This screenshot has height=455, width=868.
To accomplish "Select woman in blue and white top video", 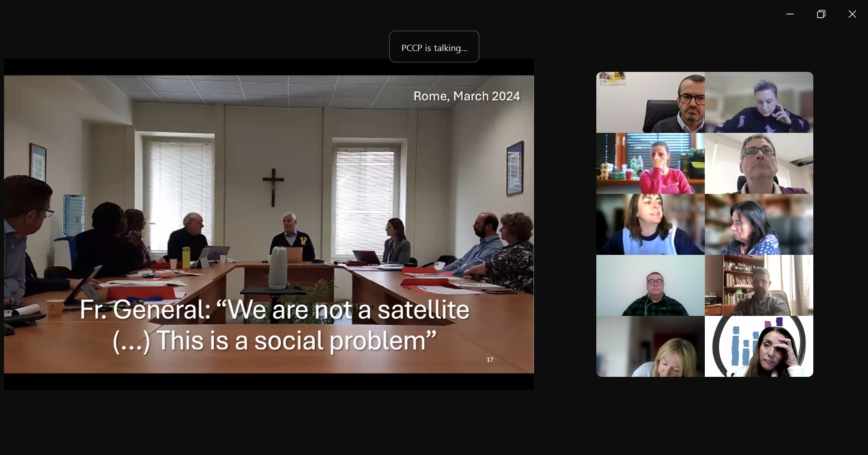I will pyautogui.click(x=650, y=225).
